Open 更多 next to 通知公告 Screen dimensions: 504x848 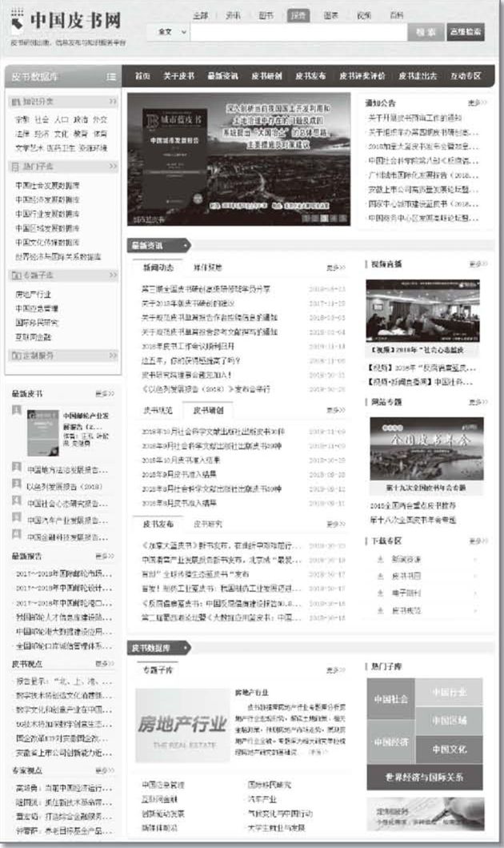[x=477, y=102]
